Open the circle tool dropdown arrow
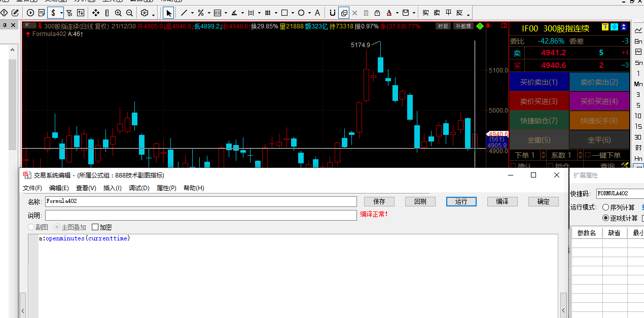The height and width of the screenshot is (318, 644). (x=309, y=13)
